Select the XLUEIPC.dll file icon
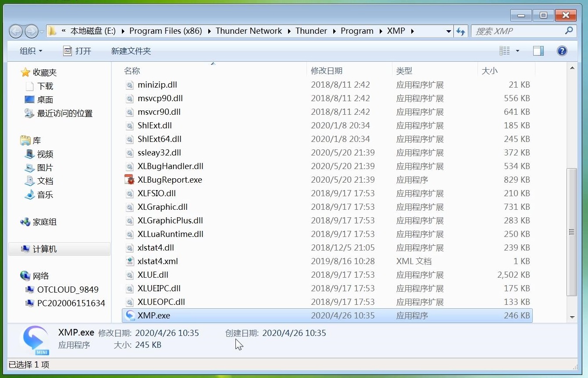The image size is (588, 378). coord(130,289)
